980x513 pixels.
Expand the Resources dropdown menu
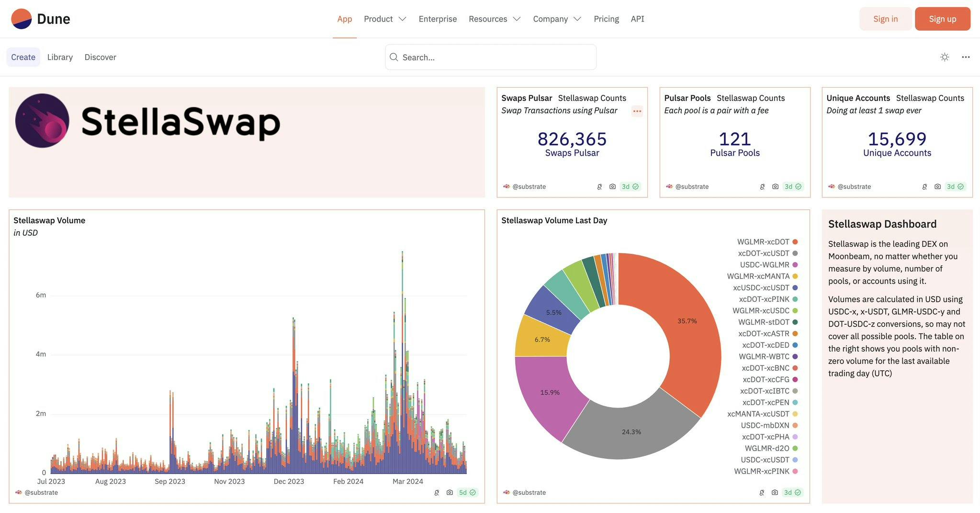pos(495,19)
